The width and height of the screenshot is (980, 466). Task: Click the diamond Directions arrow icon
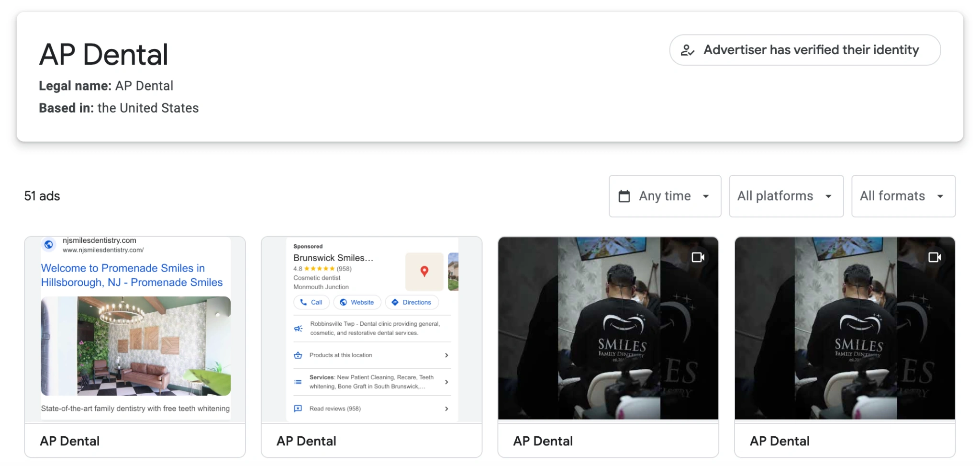pos(395,302)
